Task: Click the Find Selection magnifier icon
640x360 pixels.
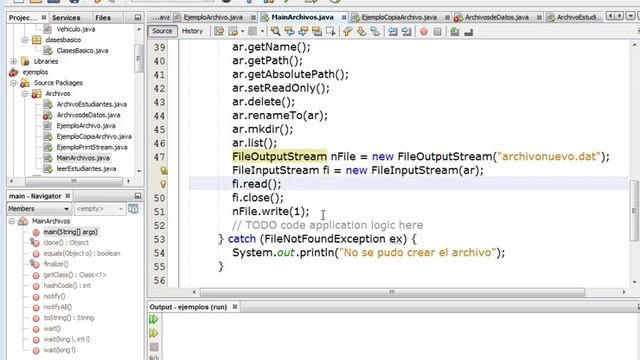Action: point(276,31)
